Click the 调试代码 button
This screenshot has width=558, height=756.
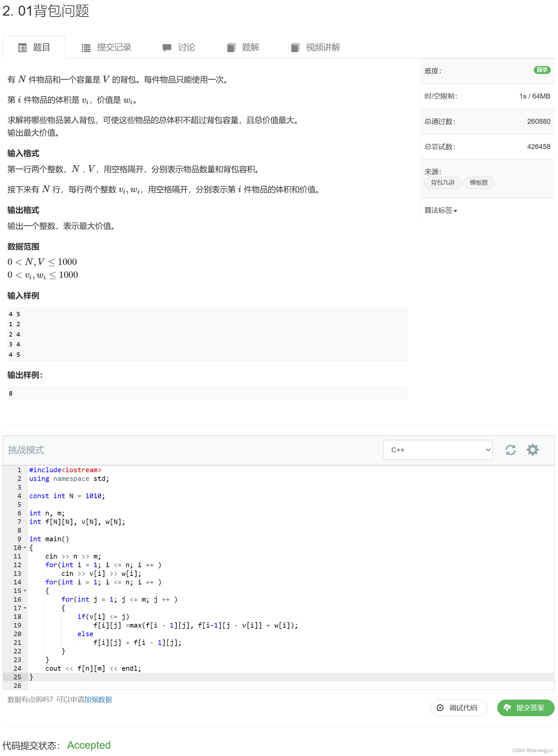(x=459, y=708)
